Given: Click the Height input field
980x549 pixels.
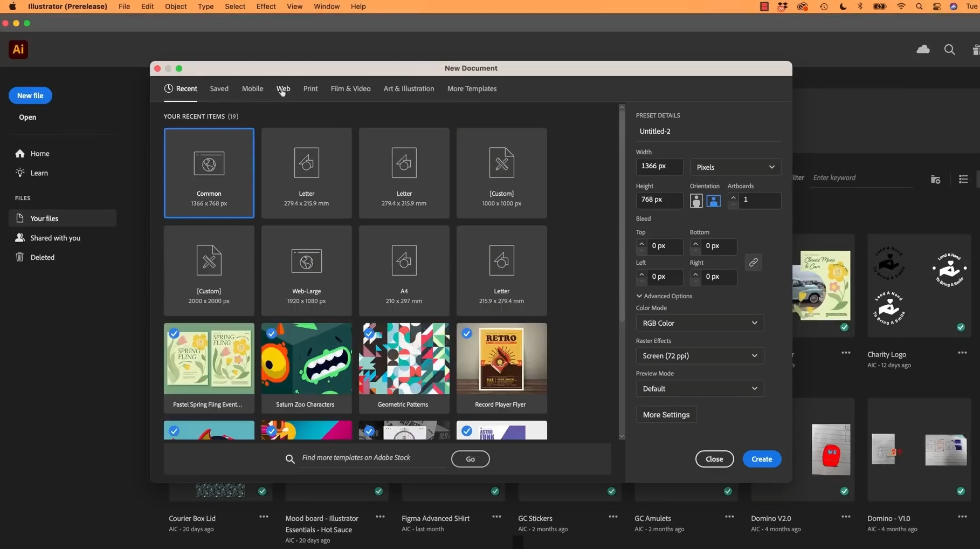Looking at the screenshot, I should 659,200.
